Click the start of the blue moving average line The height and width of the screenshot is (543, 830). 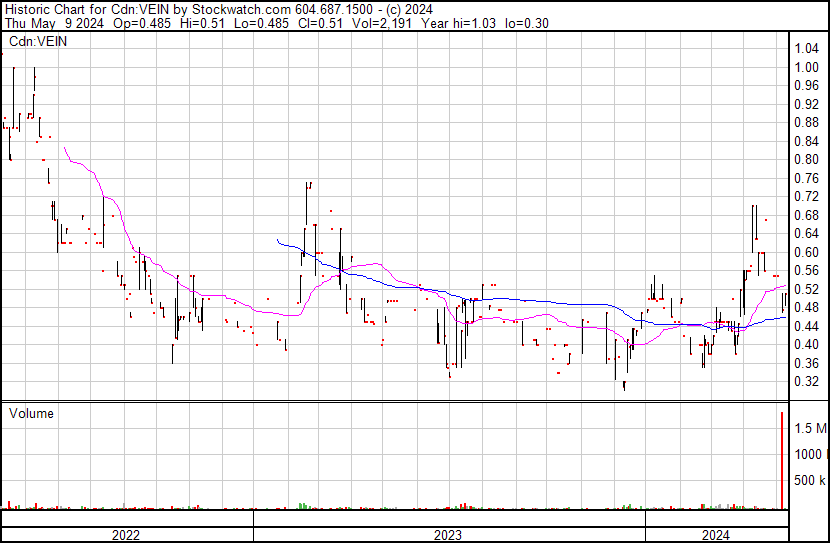pos(277,240)
